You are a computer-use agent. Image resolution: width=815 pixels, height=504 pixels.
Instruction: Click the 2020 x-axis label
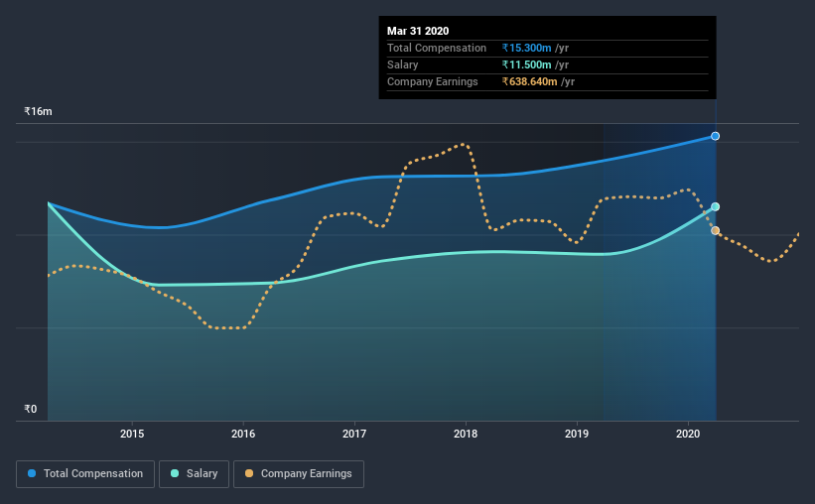pyautogui.click(x=688, y=434)
